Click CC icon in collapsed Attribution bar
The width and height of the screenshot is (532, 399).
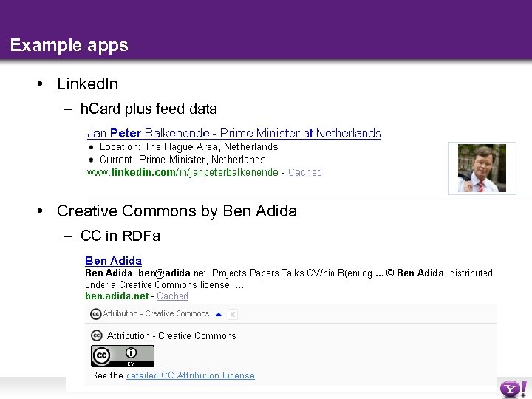[96, 313]
